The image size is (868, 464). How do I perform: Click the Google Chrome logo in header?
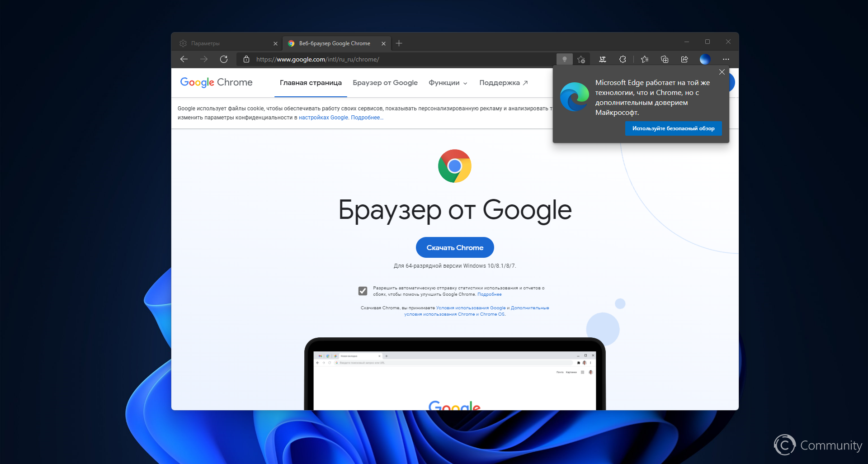click(216, 82)
